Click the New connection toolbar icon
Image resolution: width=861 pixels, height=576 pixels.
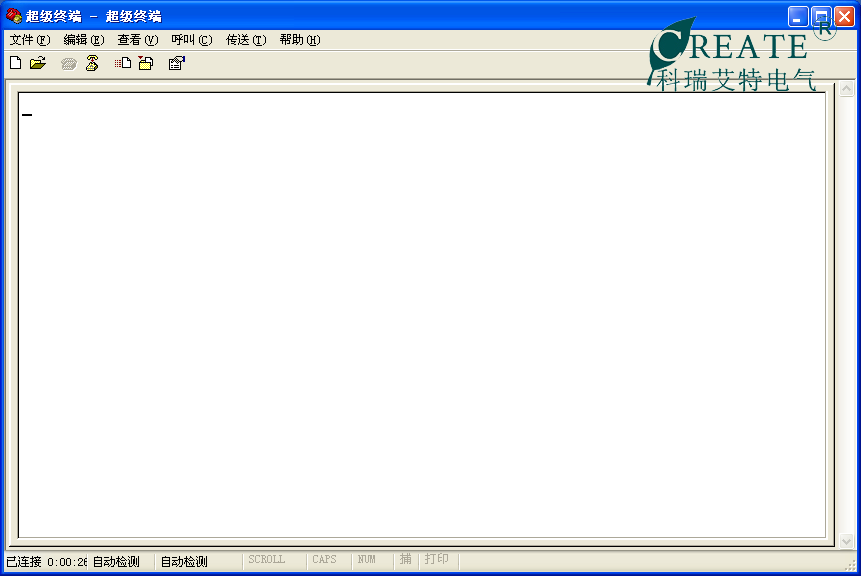coord(16,63)
